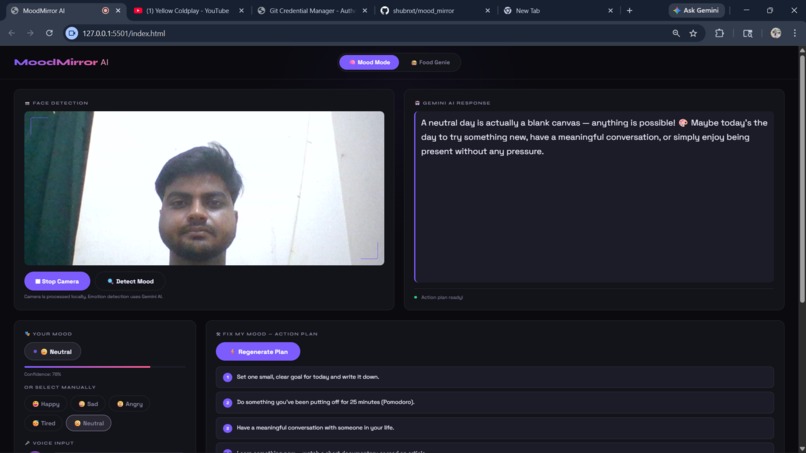The height and width of the screenshot is (453, 806).
Task: Click the Ask Gemini button
Action: coord(696,10)
